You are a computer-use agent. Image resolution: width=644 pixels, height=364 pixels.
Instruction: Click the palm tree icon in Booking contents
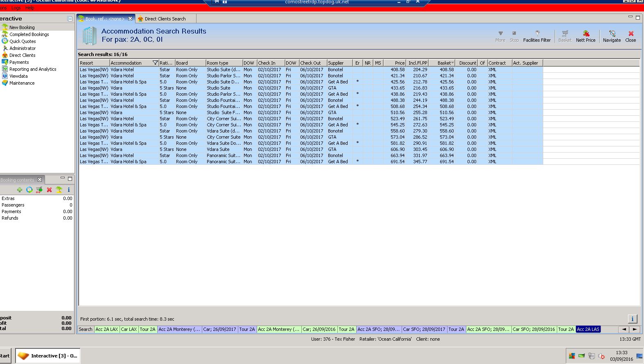tap(59, 190)
